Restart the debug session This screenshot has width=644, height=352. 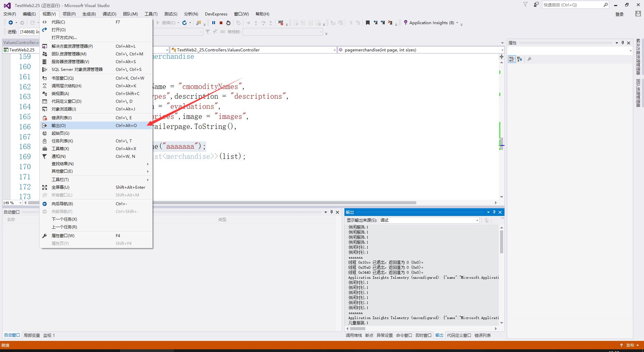[x=228, y=23]
